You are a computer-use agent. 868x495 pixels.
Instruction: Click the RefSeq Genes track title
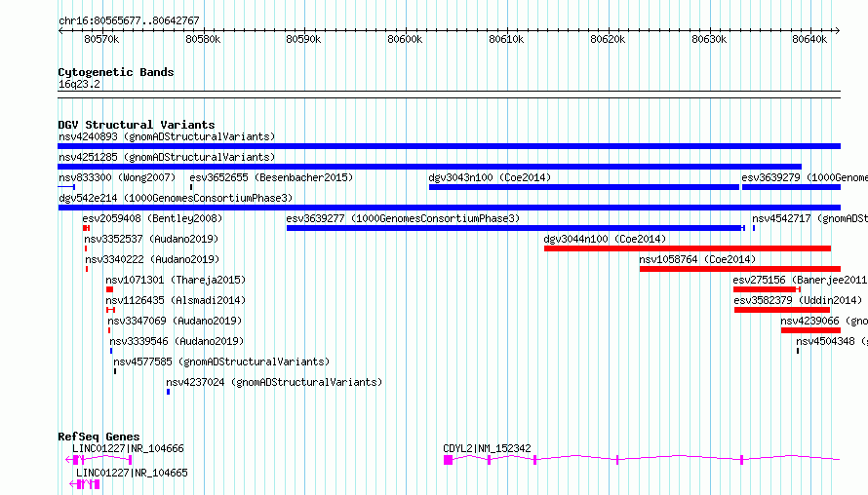pyautogui.click(x=99, y=437)
